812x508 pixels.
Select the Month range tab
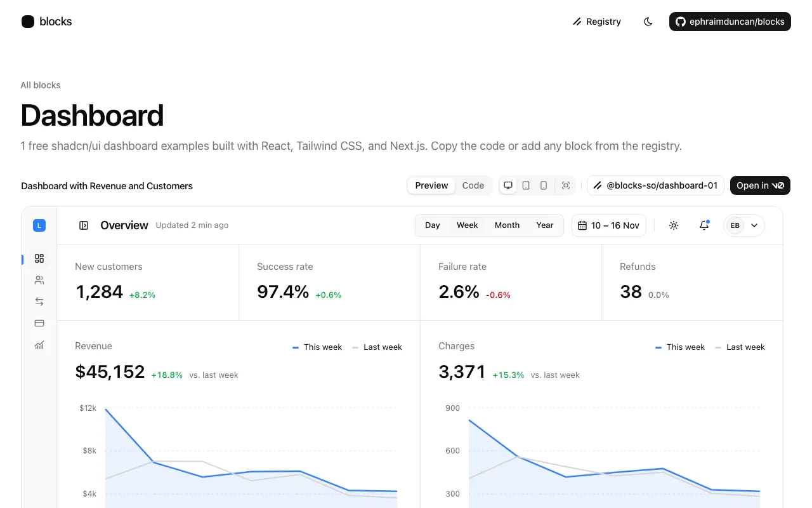[507, 225]
